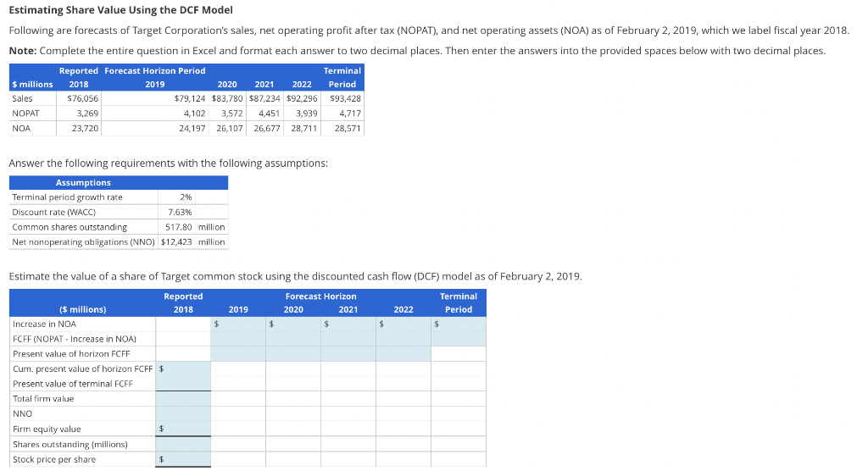Click Net nonoperating obligations value $12,423

(x=176, y=242)
